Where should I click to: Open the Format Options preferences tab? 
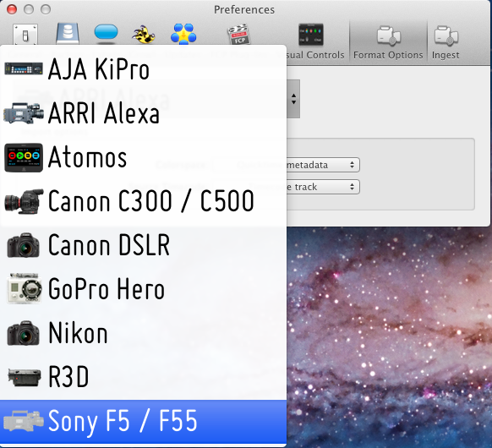click(x=388, y=42)
